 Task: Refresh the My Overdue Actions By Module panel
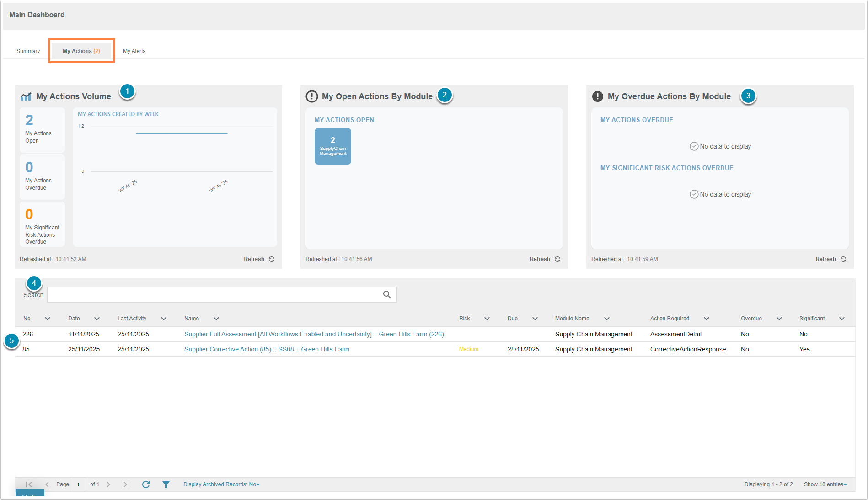pyautogui.click(x=830, y=259)
